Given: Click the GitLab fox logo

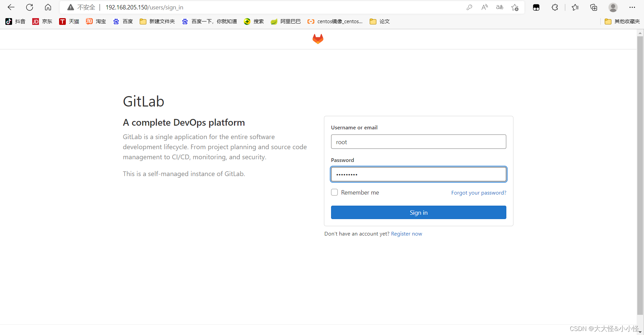Looking at the screenshot, I should 318,39.
